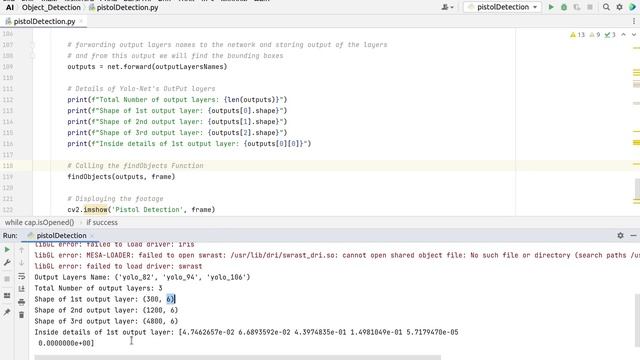Clear all console output with trash icon
The image size is (640, 360).
pos(22,315)
